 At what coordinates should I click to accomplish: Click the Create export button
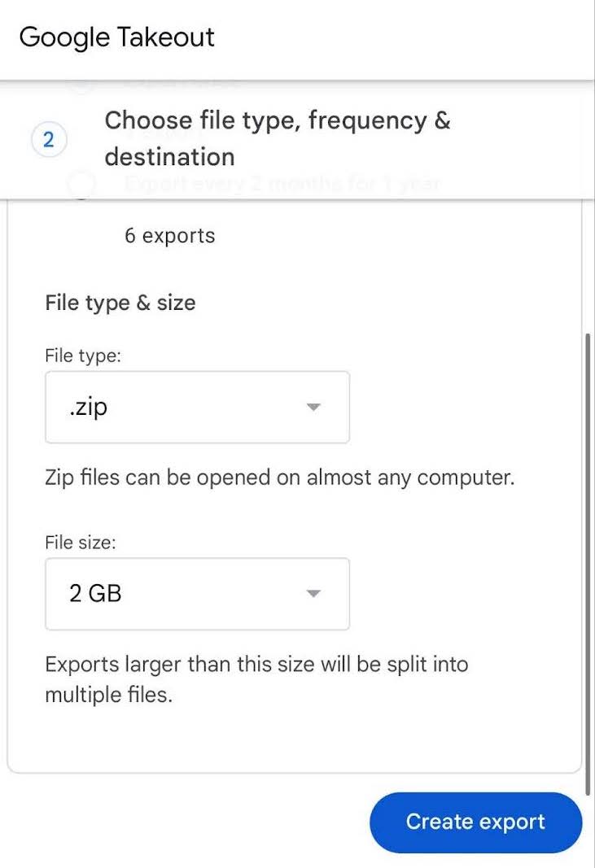(x=476, y=822)
